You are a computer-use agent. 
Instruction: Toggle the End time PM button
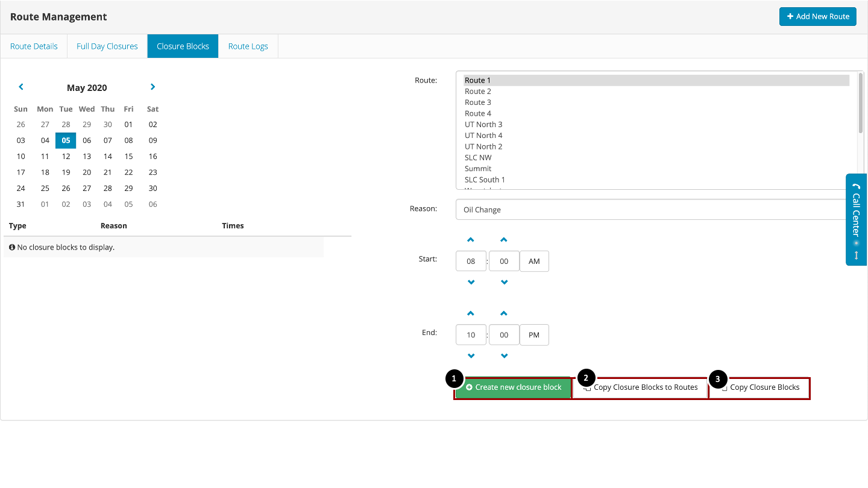coord(534,335)
